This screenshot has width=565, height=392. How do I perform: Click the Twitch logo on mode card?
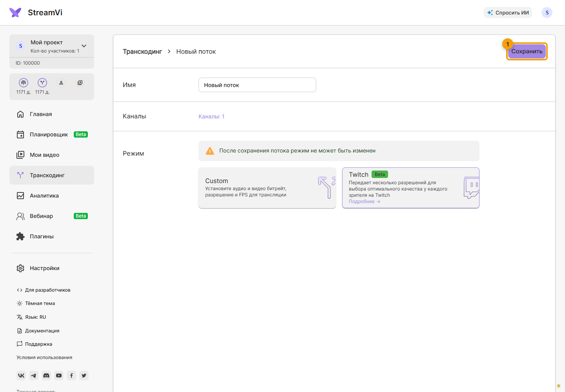pyautogui.click(x=471, y=187)
